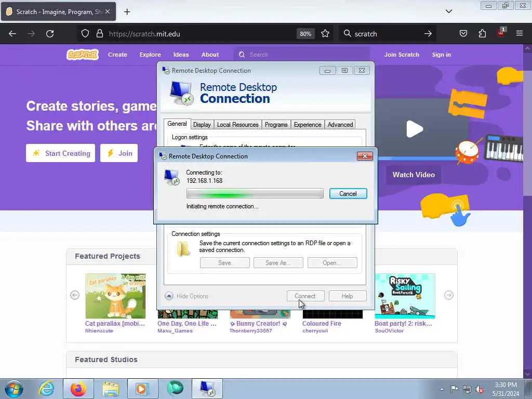Bookmark this page with the star

[325, 34]
